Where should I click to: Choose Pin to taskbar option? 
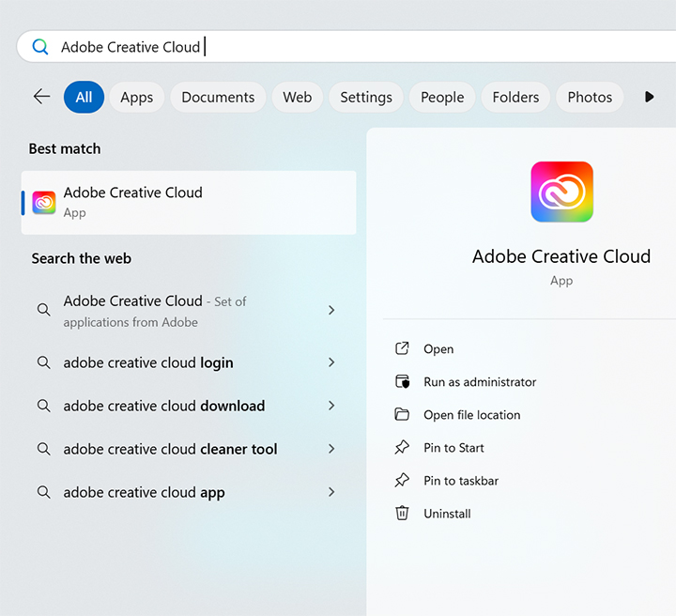point(460,481)
